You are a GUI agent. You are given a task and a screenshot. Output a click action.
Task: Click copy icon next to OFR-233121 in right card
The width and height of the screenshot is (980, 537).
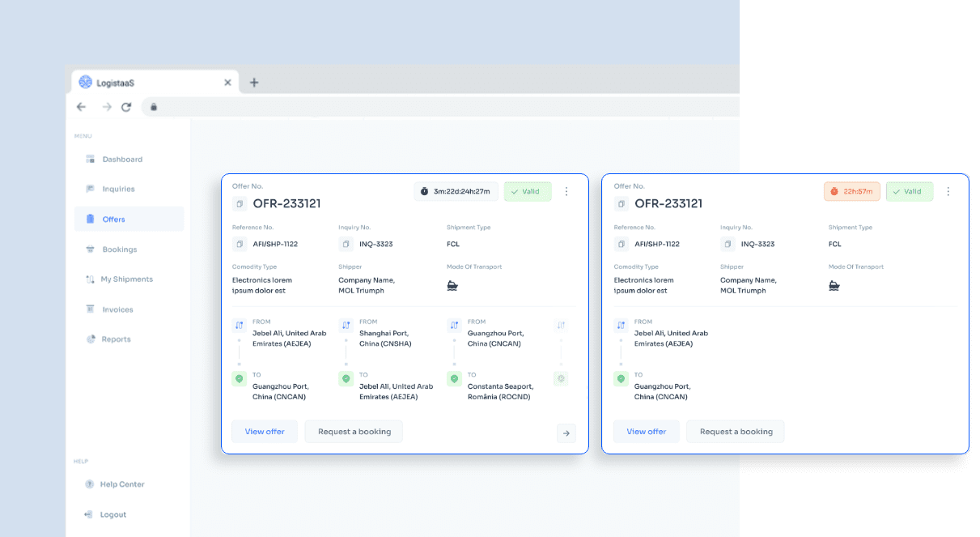click(622, 203)
